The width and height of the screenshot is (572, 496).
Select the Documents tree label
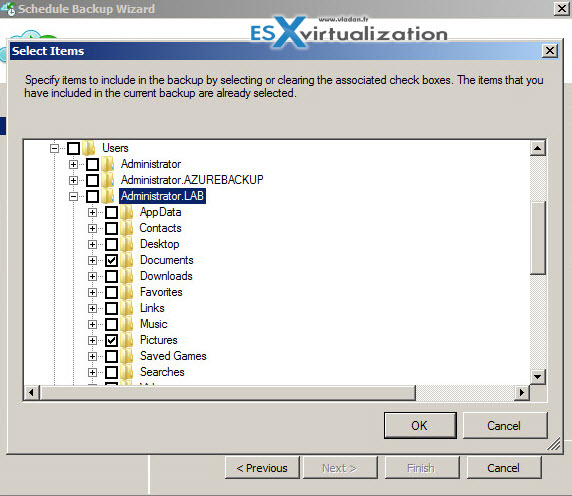[167, 260]
